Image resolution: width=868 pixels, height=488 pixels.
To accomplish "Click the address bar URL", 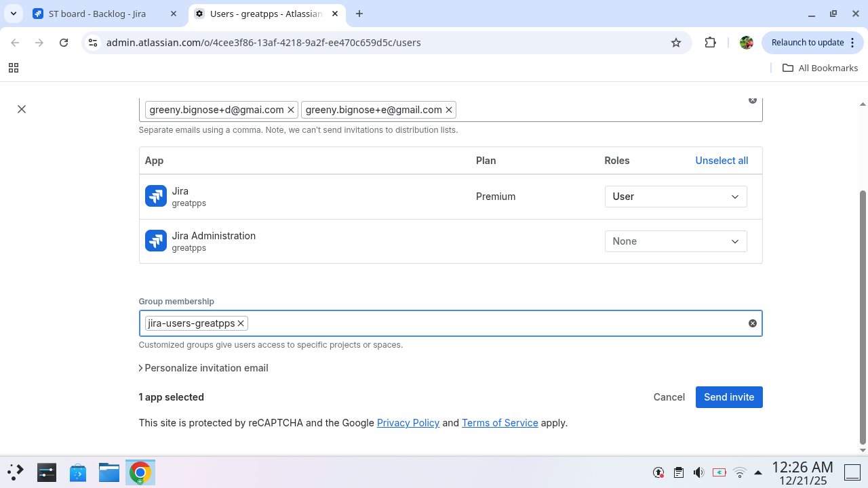I will pos(264,43).
